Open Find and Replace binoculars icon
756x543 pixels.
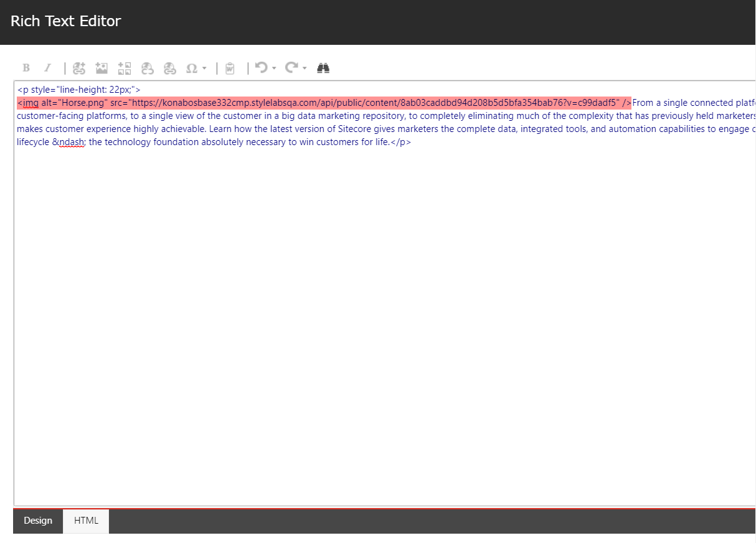323,68
